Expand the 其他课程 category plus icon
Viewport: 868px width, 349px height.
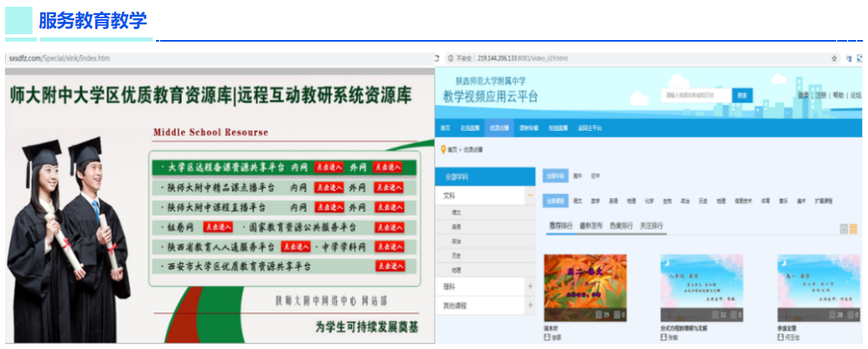click(530, 305)
